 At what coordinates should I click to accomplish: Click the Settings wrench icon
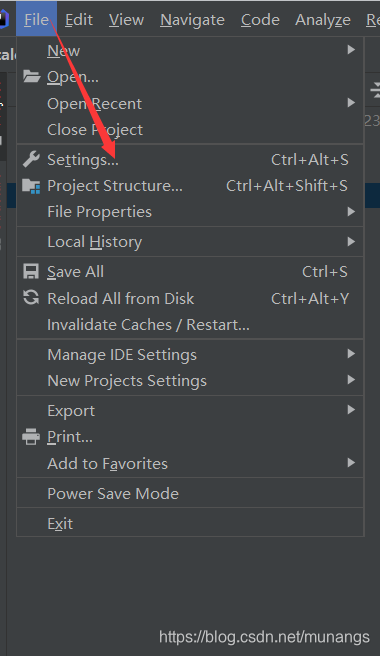31,159
